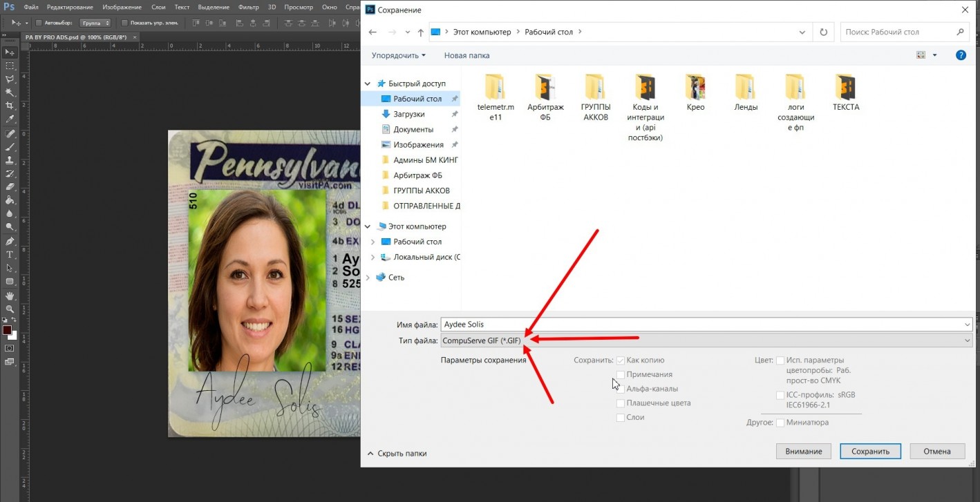
Task: Open the Редактирование menu
Action: click(x=70, y=7)
